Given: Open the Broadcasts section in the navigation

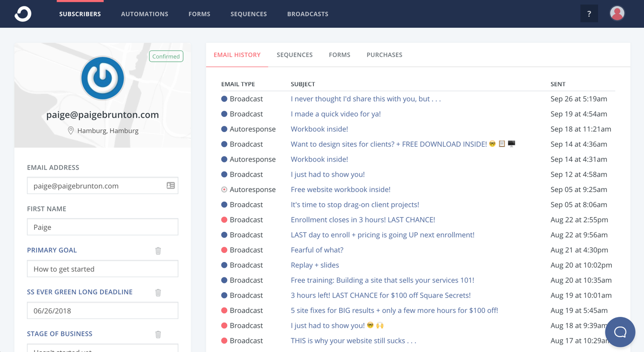Looking at the screenshot, I should pyautogui.click(x=307, y=14).
